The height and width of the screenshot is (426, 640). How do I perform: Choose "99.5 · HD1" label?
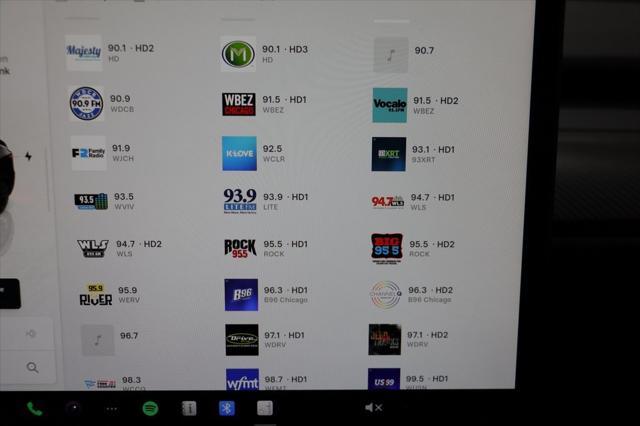click(x=427, y=379)
